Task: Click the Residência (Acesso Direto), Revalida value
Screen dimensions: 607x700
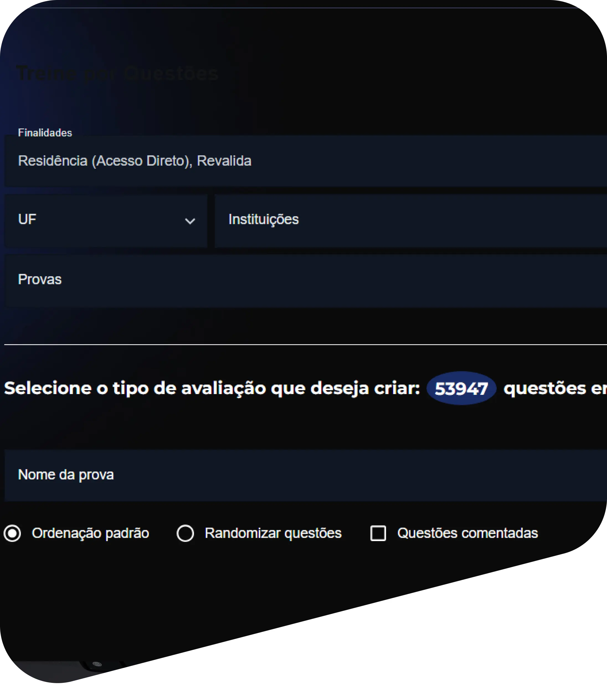Action: (x=135, y=161)
